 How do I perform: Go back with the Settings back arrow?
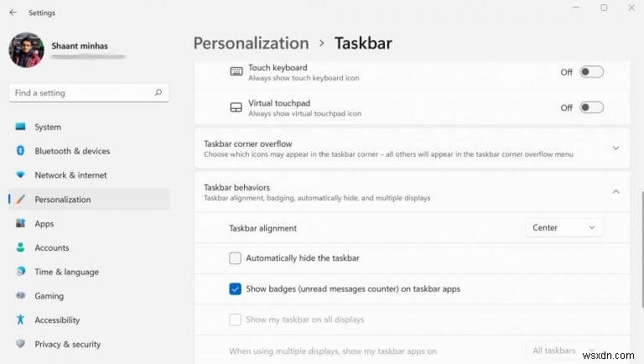(13, 13)
